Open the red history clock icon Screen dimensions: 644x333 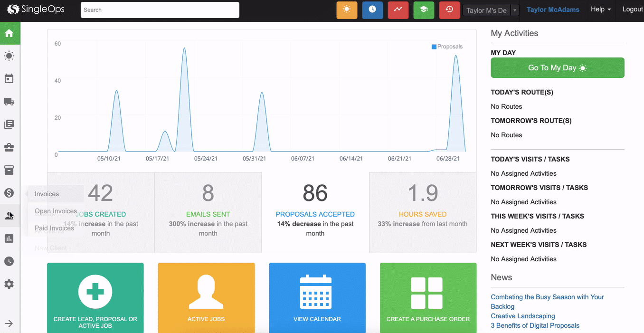(449, 10)
